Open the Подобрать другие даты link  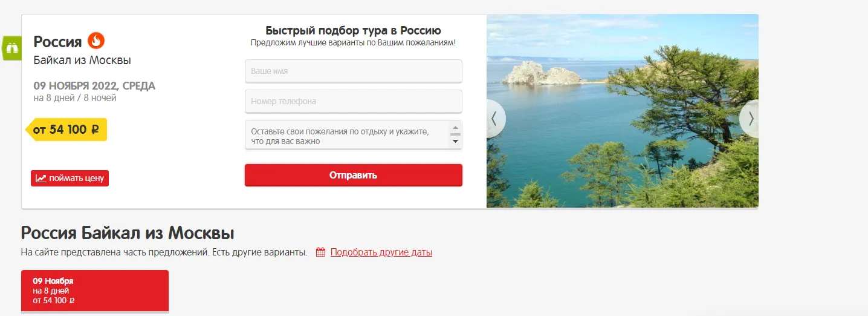tap(381, 252)
